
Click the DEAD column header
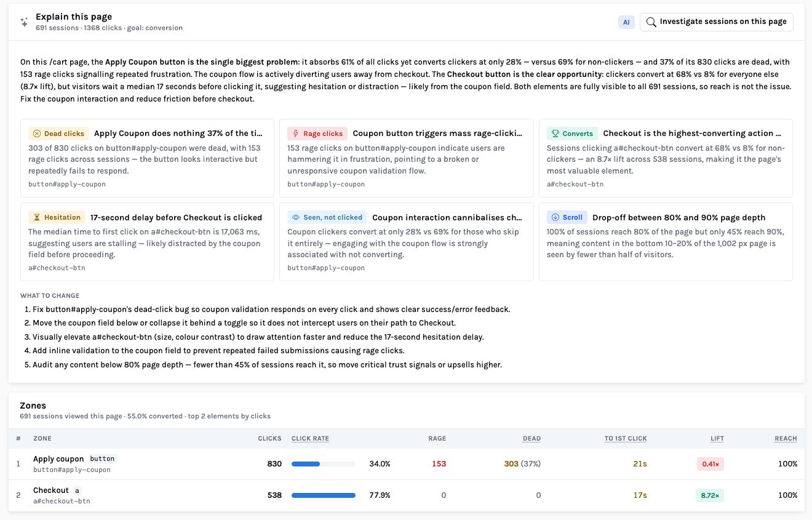click(x=531, y=439)
